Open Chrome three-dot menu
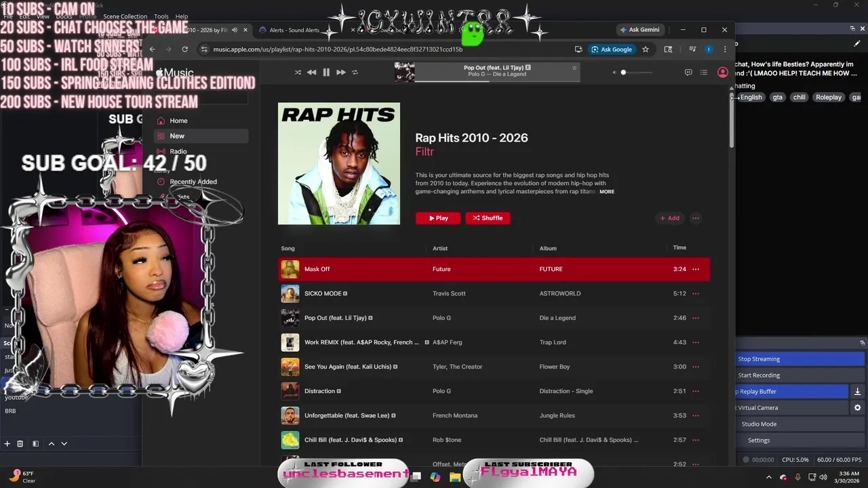This screenshot has height=488, width=868. coord(725,49)
